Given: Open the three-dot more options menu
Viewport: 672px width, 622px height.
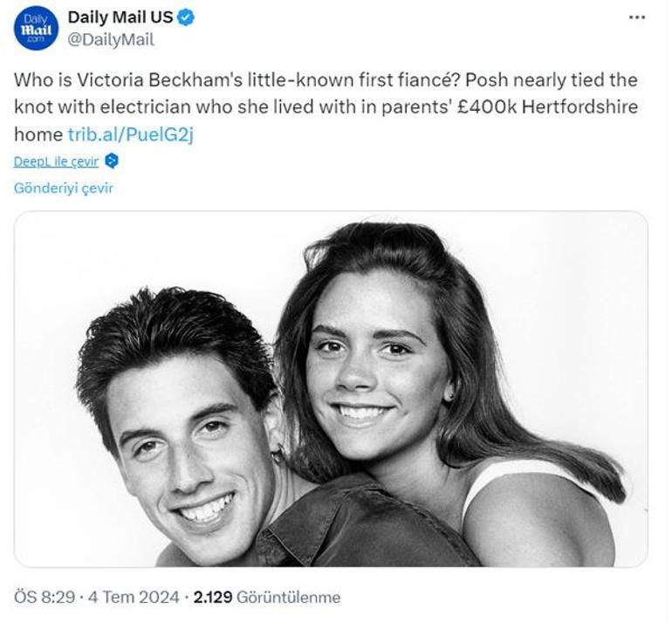Looking at the screenshot, I should (637, 17).
